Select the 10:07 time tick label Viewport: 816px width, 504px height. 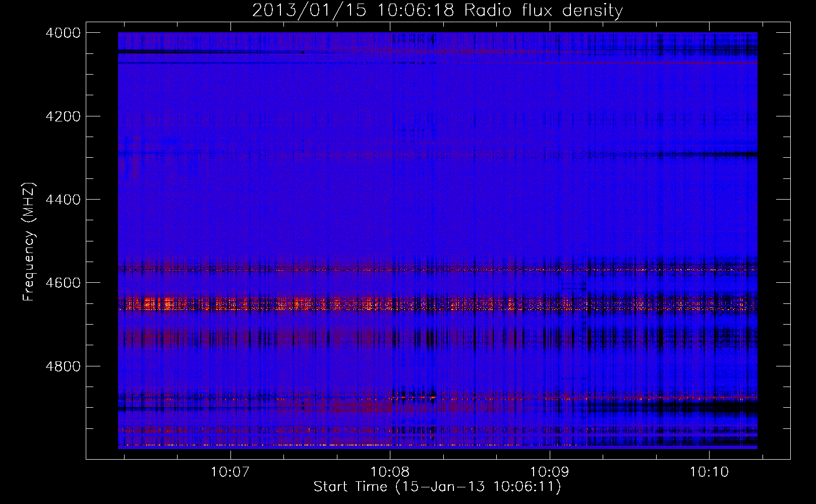tap(230, 472)
